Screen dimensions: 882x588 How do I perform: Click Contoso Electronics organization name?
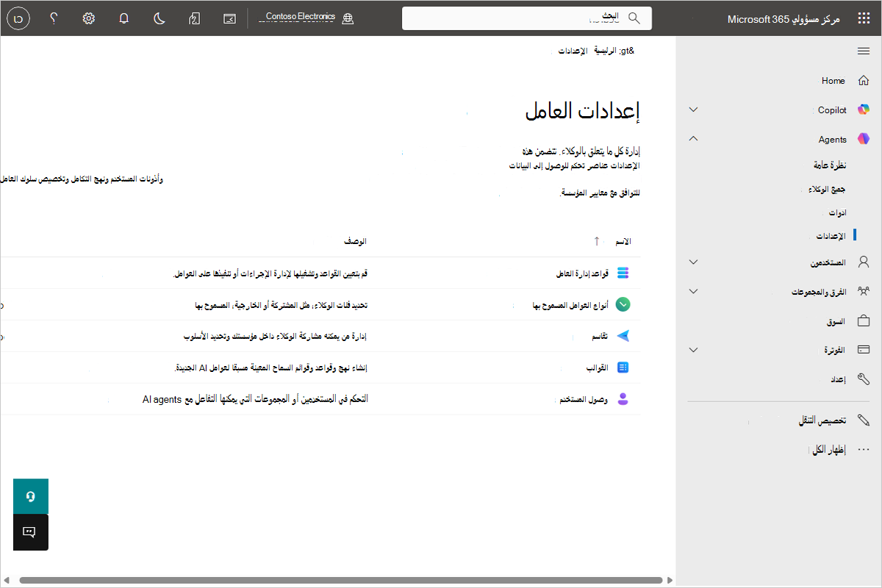[x=301, y=17]
